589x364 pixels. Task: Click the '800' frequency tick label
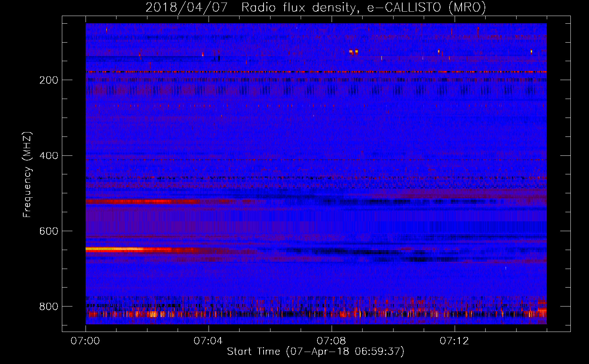49,306
